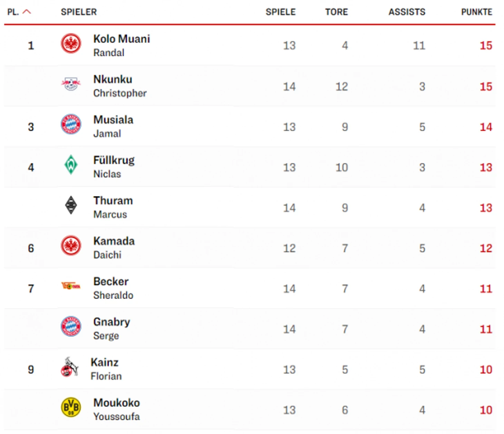
Task: Click Mönchengladbach logo beside Thuram
Action: coord(71,205)
